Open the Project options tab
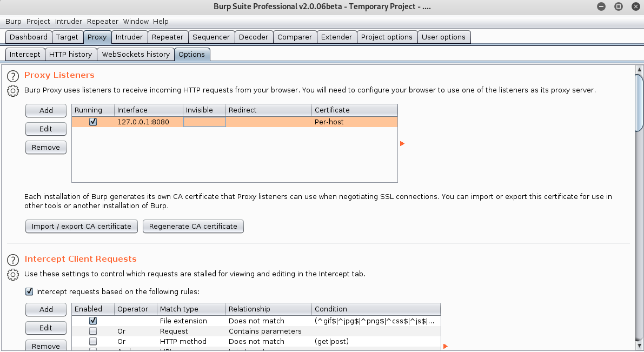Image resolution: width=644 pixels, height=352 pixels. coord(387,37)
